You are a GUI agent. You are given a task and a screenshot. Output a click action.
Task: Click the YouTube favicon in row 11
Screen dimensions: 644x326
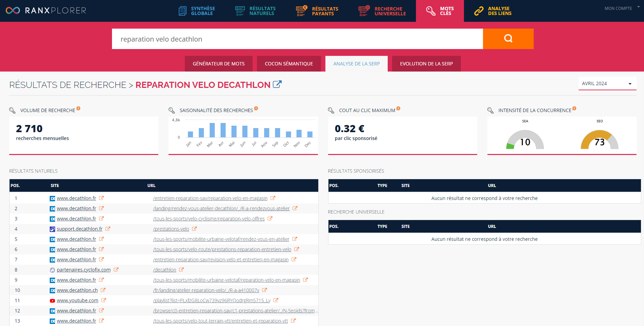pos(52,300)
